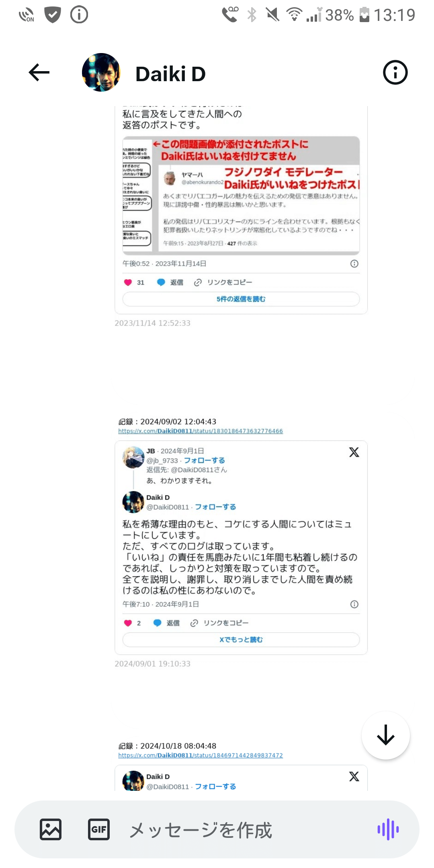Open the embedded red-annotated screenshot image
This screenshot has width=434, height=868.
(241, 196)
